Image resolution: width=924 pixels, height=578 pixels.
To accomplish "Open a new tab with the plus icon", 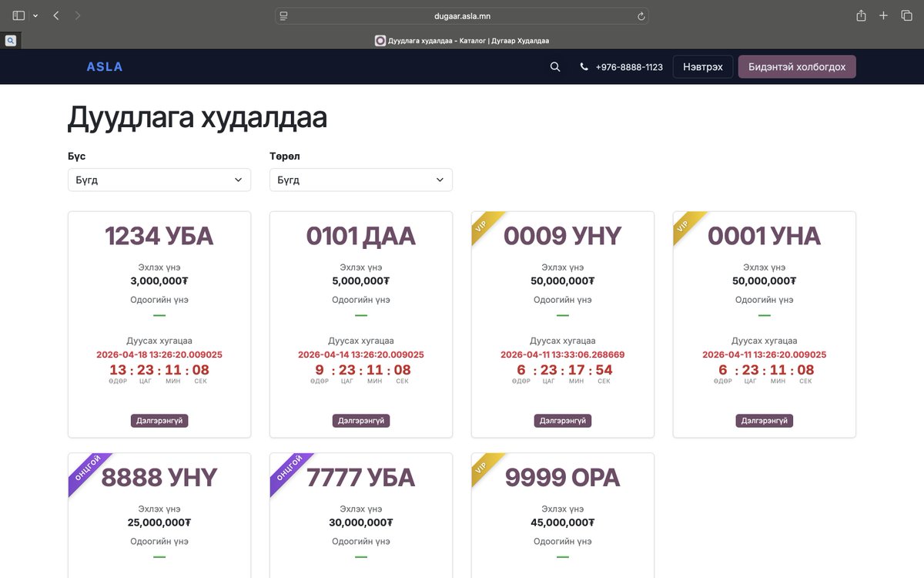I will (x=884, y=15).
